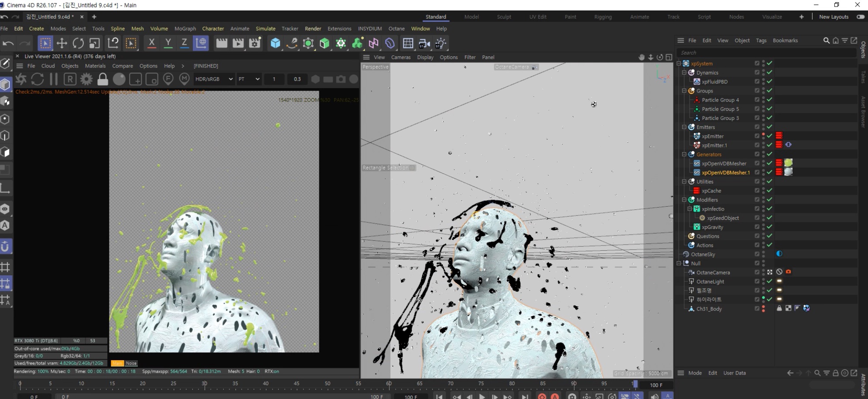This screenshot has width=868, height=399.
Task: Open the PT kernel dropdown
Action: [x=249, y=79]
